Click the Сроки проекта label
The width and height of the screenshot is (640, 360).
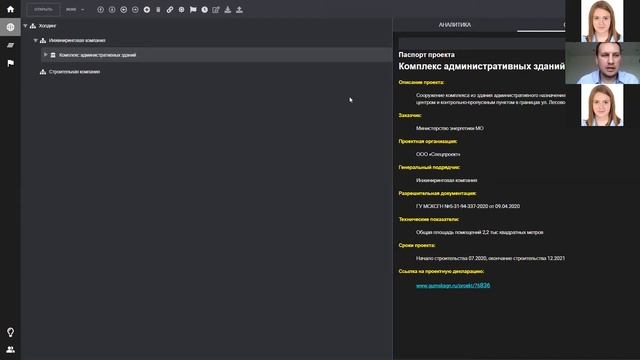417,245
